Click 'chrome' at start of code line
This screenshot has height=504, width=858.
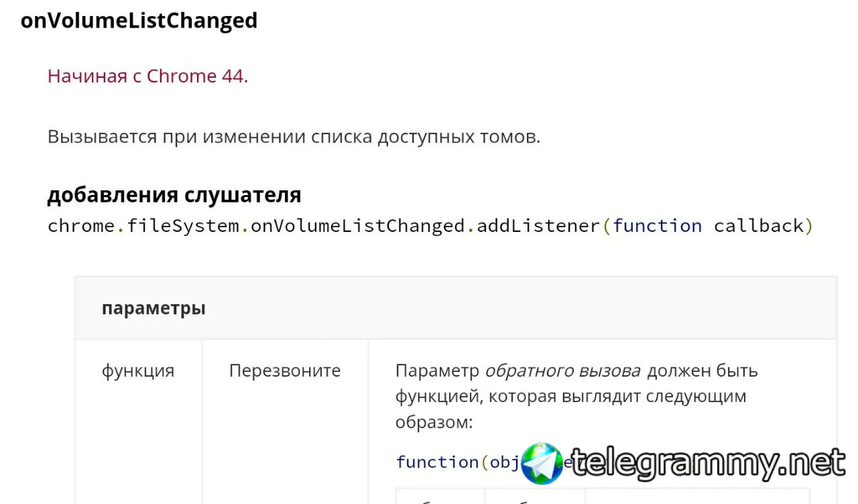pyautogui.click(x=81, y=226)
